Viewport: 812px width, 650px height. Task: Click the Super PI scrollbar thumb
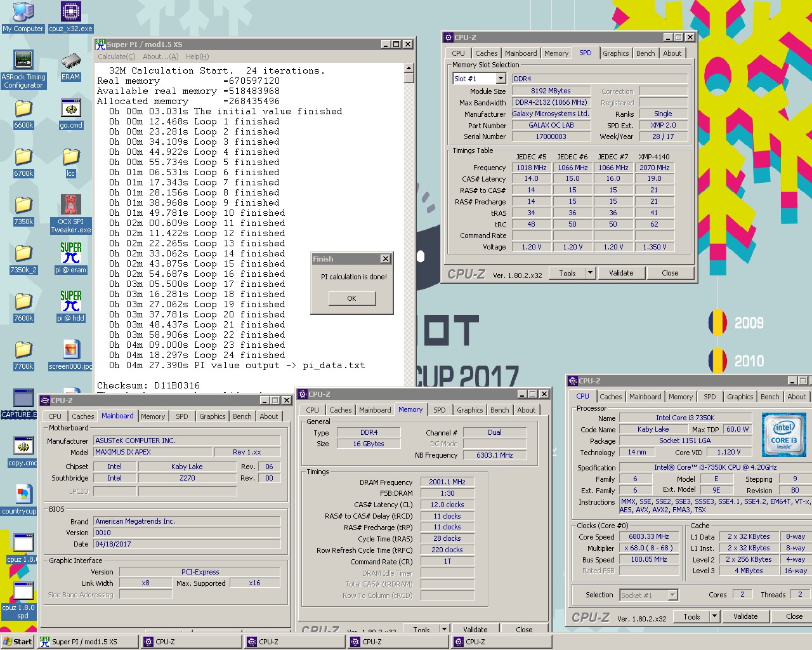[x=409, y=78]
